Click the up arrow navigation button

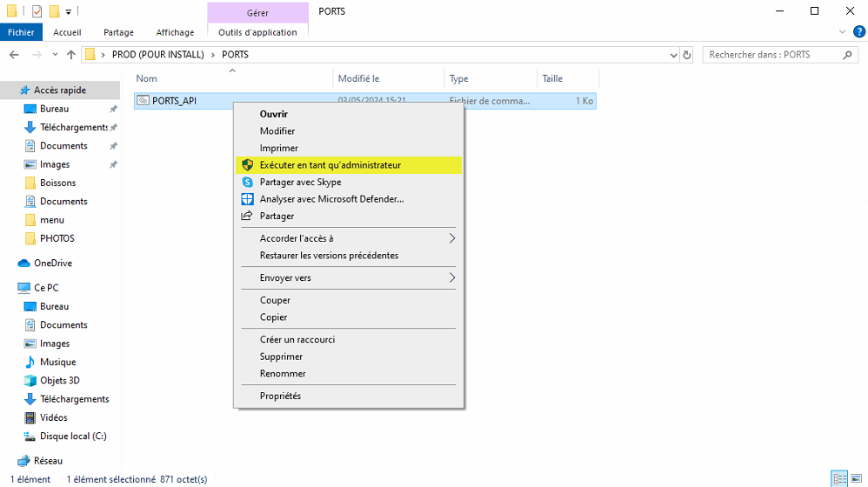(x=71, y=55)
